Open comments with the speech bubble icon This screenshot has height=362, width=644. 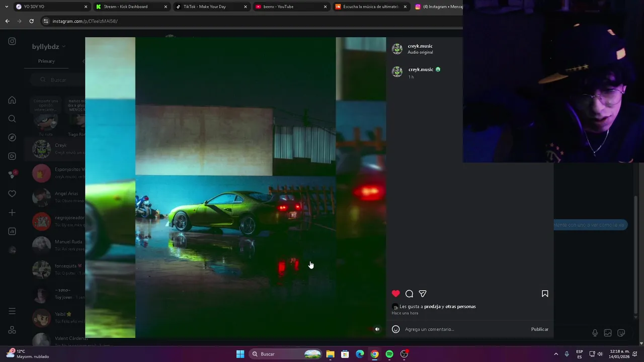409,294
